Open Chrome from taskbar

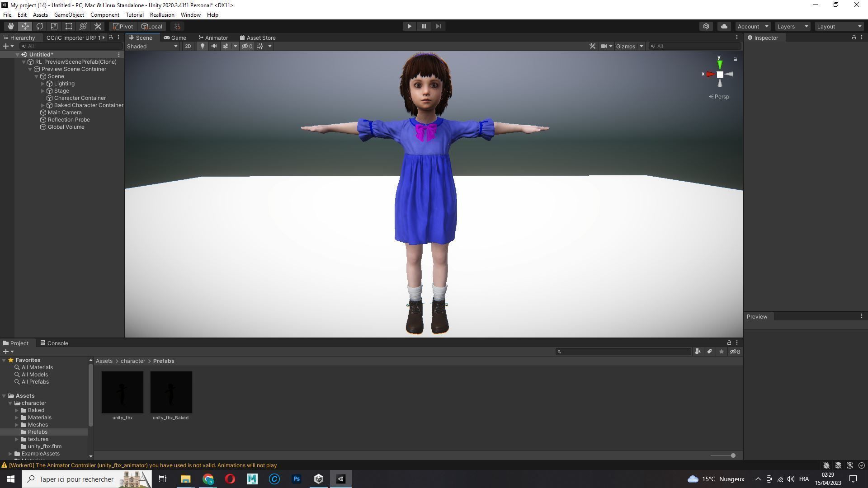(x=208, y=479)
